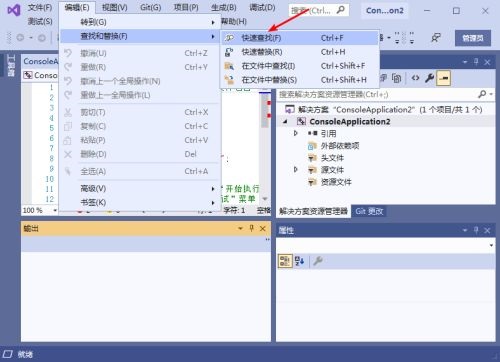
Task: Click the Con...on2 solution name label
Action: pyautogui.click(x=385, y=11)
